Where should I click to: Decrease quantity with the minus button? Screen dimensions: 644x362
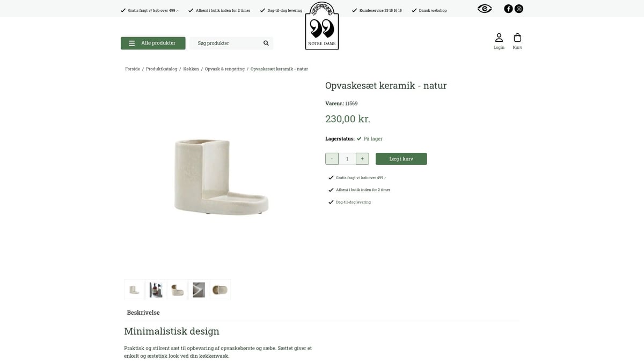pos(332,159)
